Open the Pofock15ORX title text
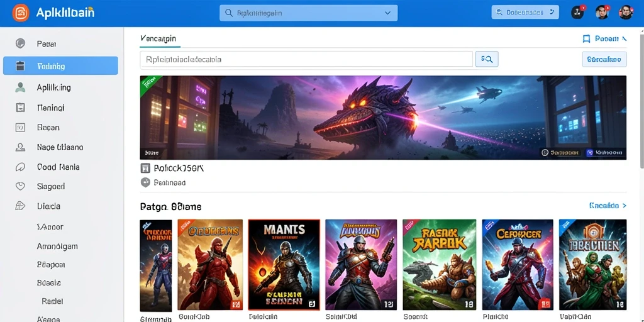Viewport: 644px width, 322px height. [x=179, y=168]
